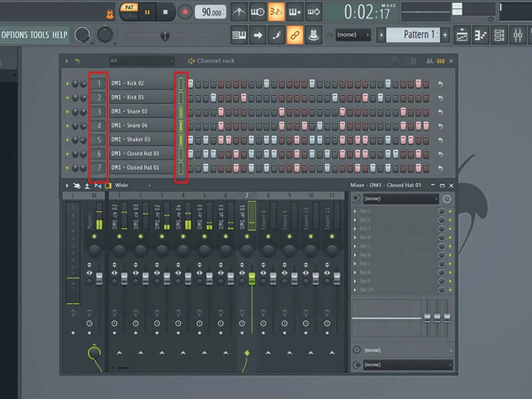
Task: Click loop arrow for DM1 - Kick 02 row
Action: 440,83
